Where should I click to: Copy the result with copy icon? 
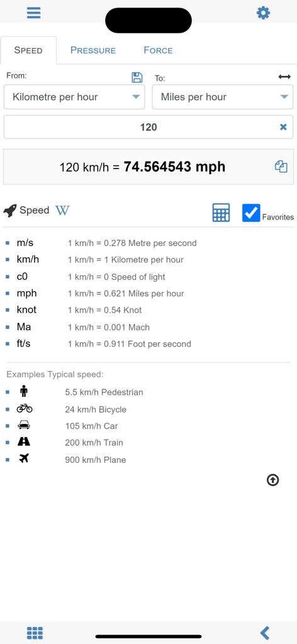click(281, 166)
